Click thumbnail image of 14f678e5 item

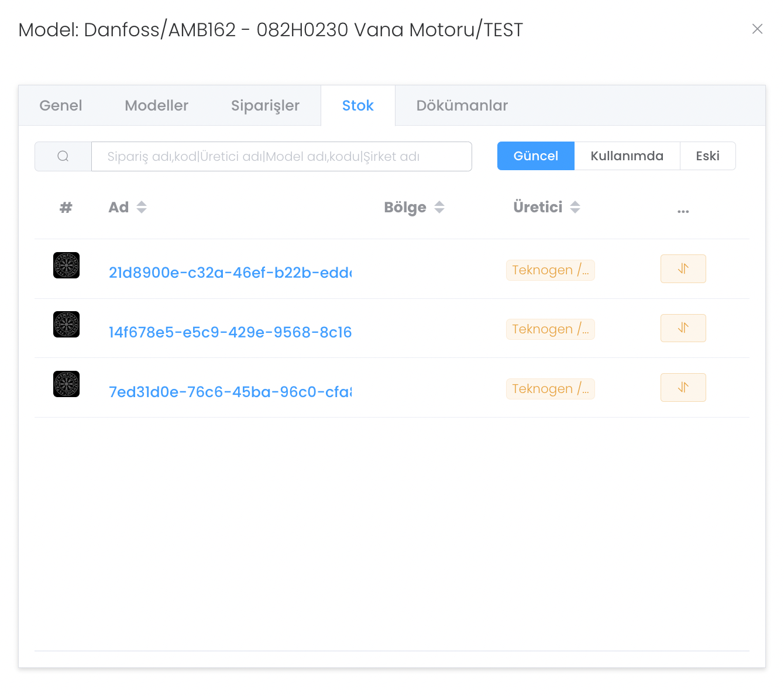66,325
